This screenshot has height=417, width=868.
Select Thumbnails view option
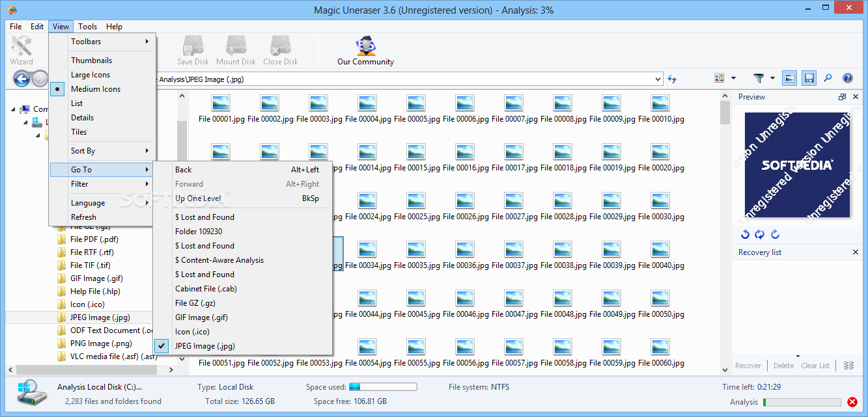(x=91, y=61)
